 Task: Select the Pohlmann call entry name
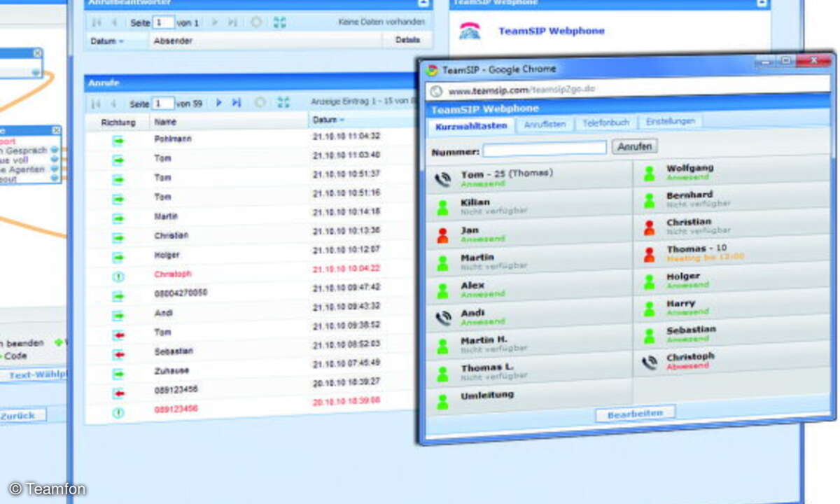[x=173, y=139]
